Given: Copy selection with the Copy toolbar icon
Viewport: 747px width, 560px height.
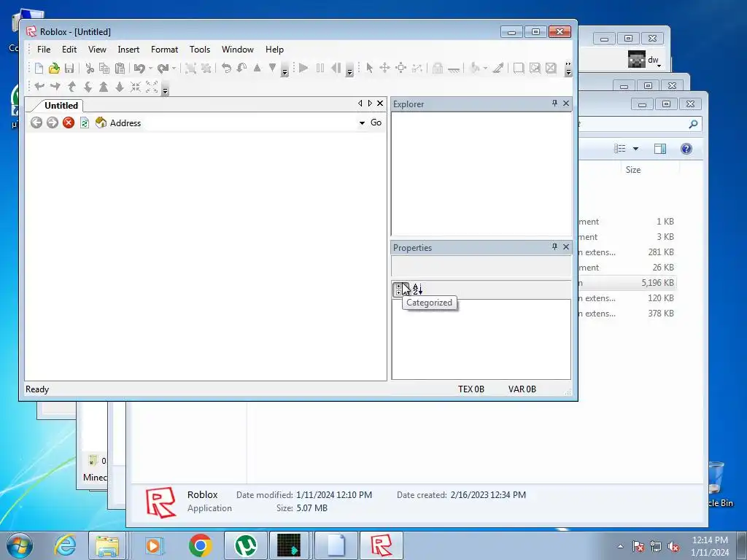Looking at the screenshot, I should [x=104, y=68].
